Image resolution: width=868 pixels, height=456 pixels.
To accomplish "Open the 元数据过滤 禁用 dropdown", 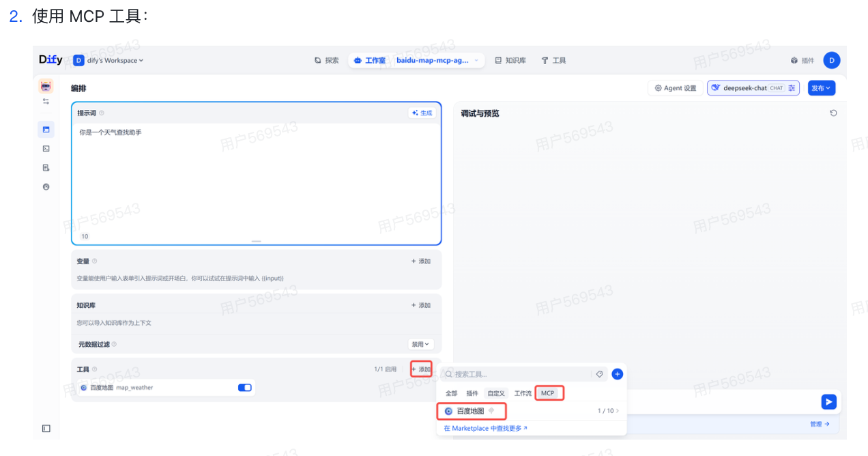I will pyautogui.click(x=420, y=344).
